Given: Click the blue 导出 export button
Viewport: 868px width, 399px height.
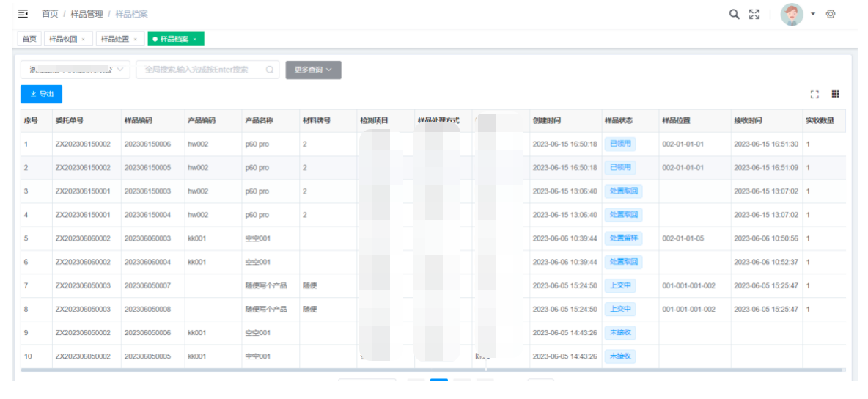Looking at the screenshot, I should point(41,94).
